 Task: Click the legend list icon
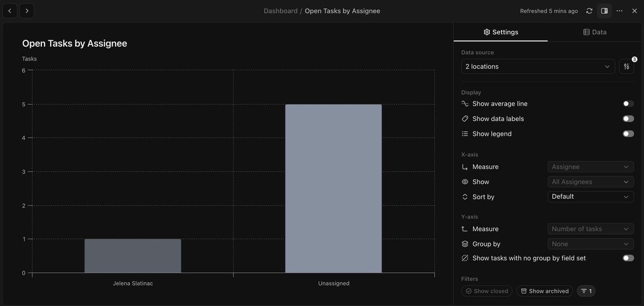coord(465,134)
